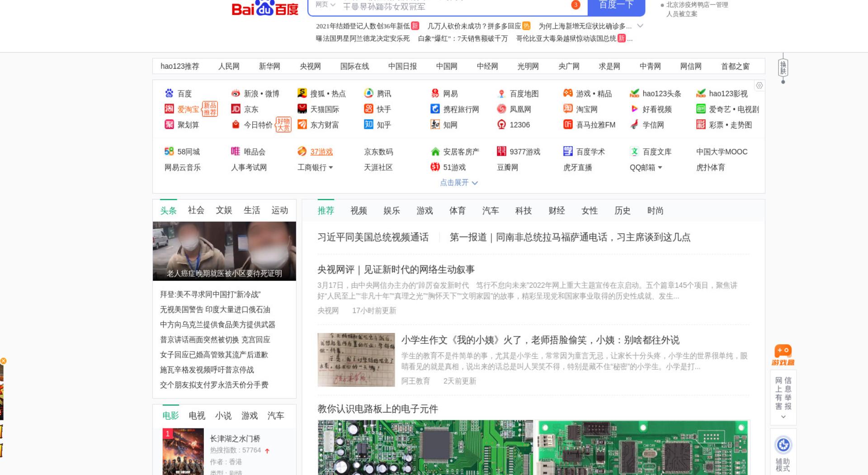
Task: Open the site grid settings gear
Action: click(x=759, y=85)
